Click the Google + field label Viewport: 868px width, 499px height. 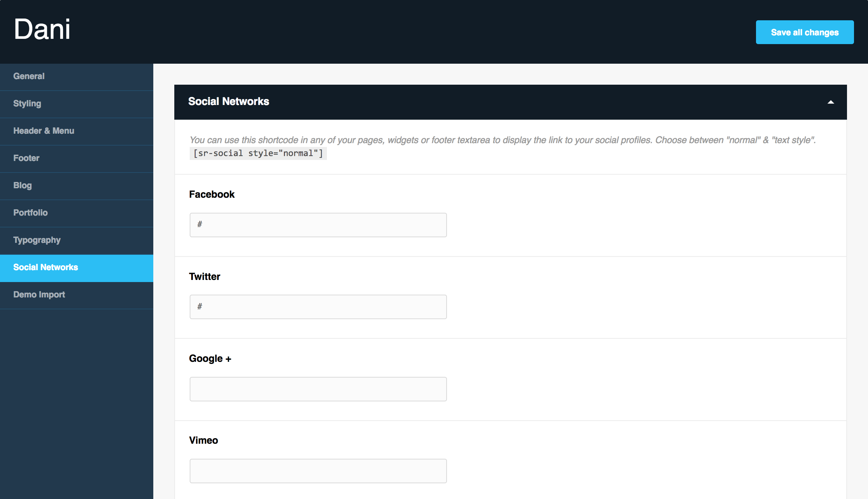click(x=210, y=359)
